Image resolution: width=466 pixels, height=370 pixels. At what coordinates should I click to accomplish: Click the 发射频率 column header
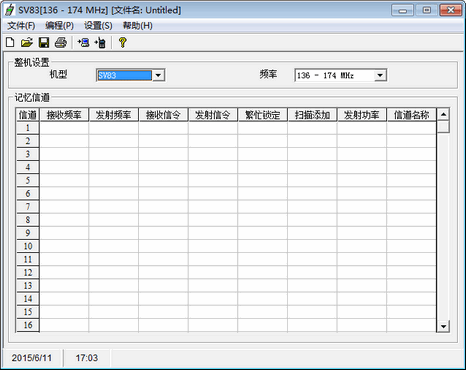coord(114,115)
